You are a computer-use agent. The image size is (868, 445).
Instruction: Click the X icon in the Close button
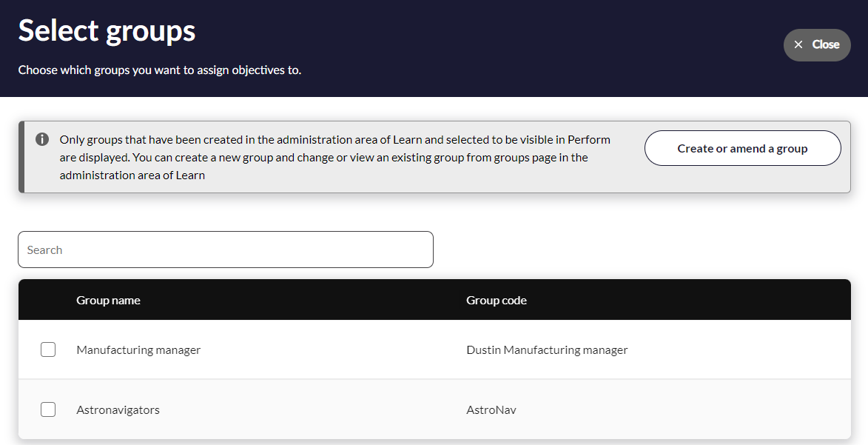(x=798, y=45)
